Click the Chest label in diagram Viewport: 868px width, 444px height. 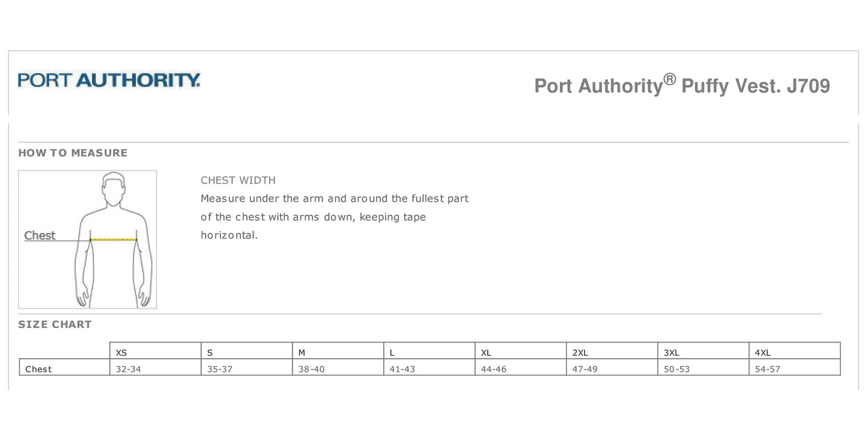40,236
